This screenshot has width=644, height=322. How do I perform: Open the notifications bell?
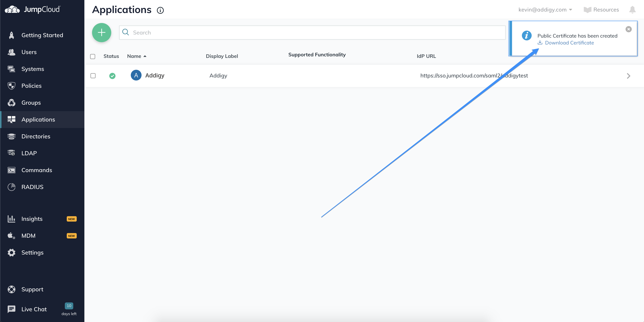click(632, 10)
